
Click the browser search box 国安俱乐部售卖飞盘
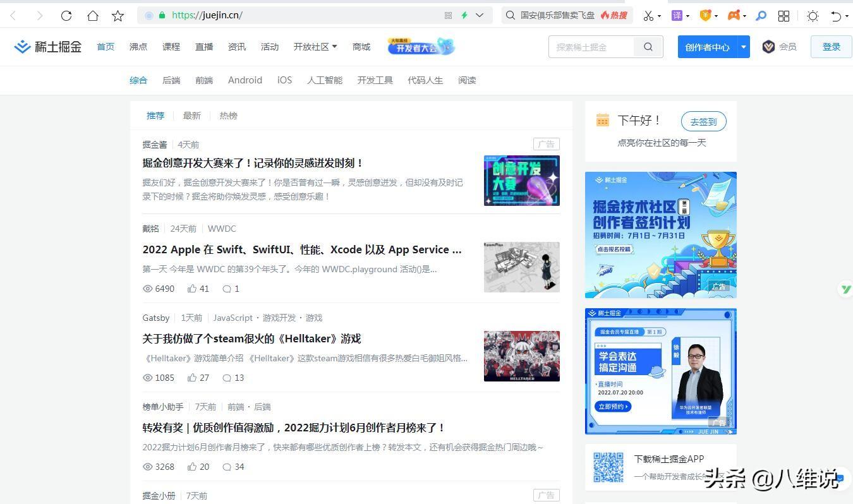557,15
